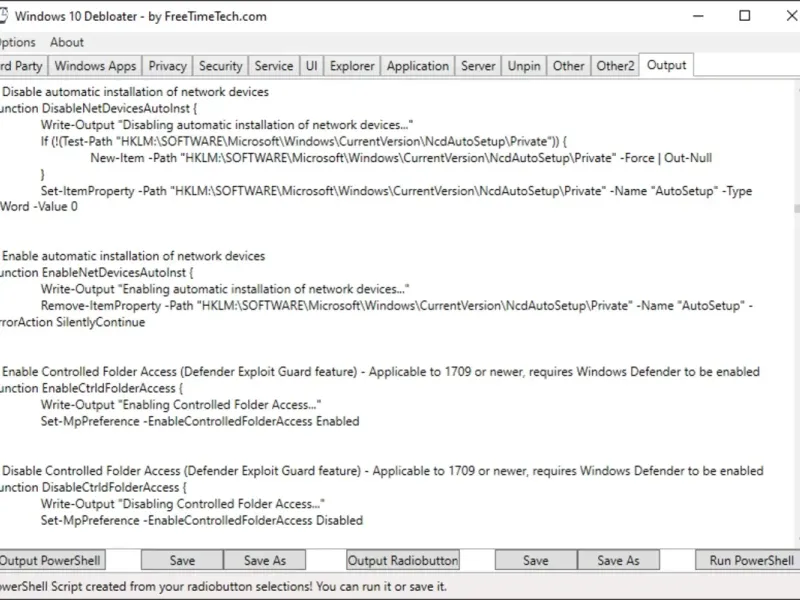Screen dimensions: 800x600
Task: Click the Output Radiobutton button
Action: (403, 560)
